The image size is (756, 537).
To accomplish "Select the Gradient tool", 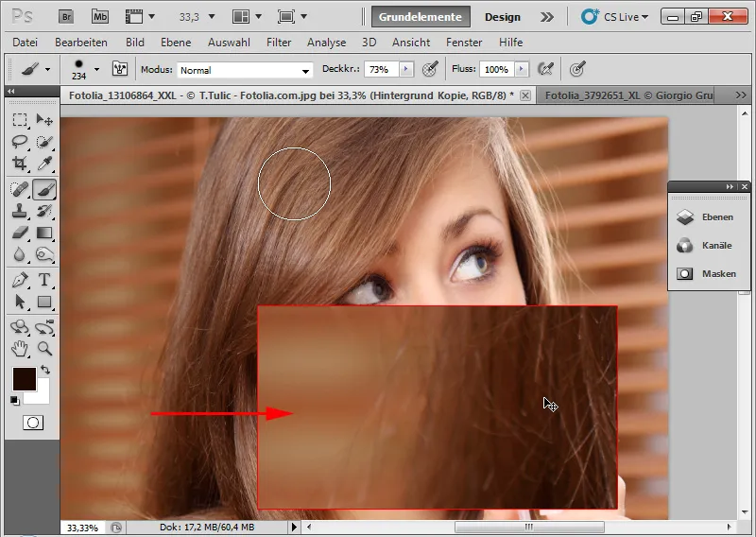I will click(x=44, y=233).
